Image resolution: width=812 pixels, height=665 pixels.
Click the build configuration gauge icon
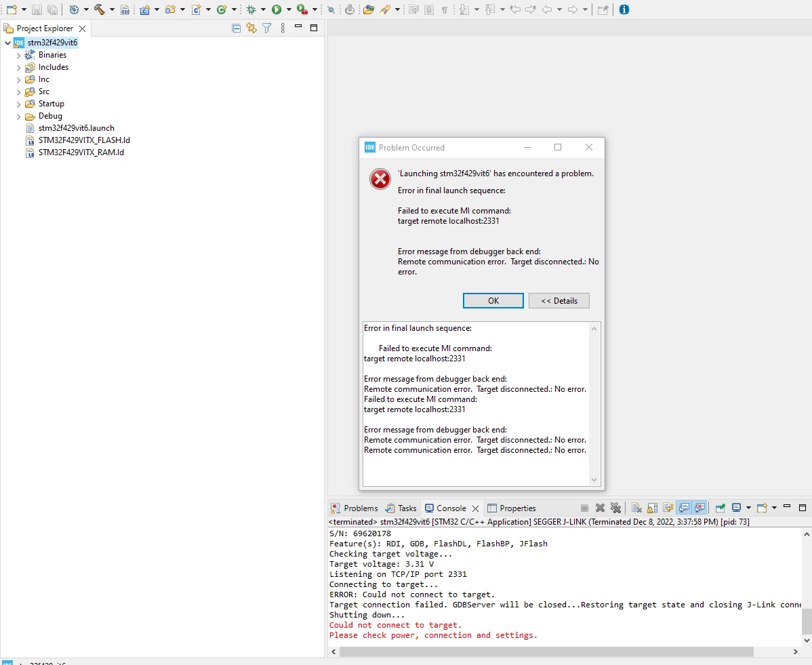74,9
